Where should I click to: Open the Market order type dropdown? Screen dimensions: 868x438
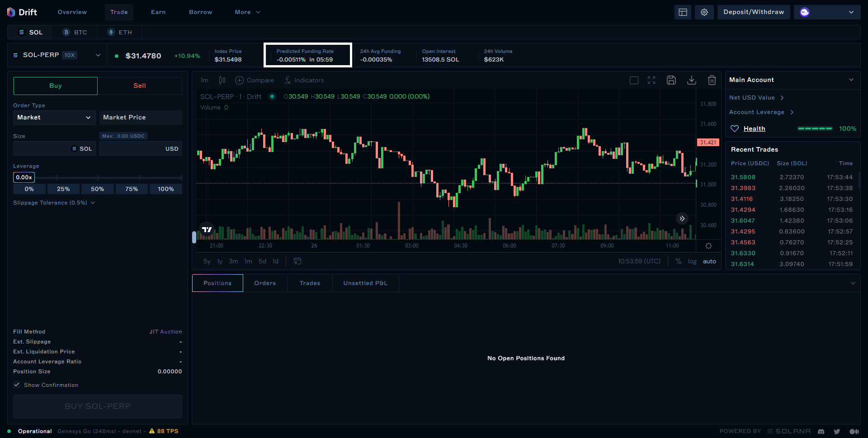coord(54,117)
